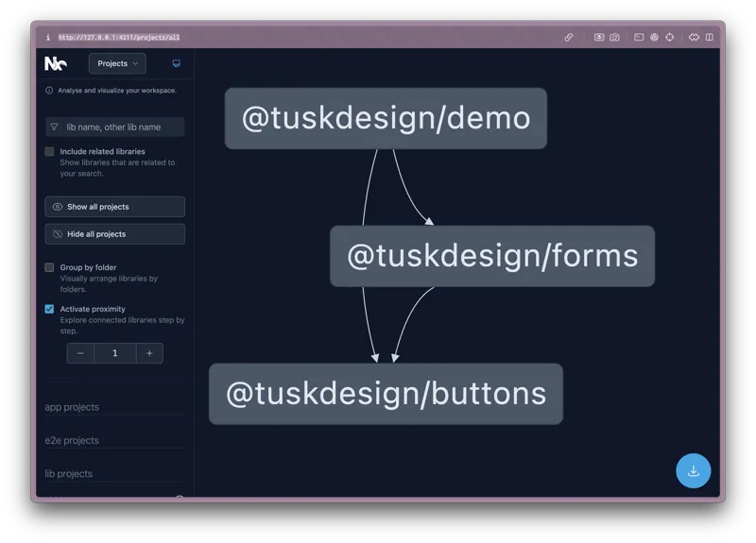Click the blue download graph image button
The height and width of the screenshot is (543, 756).
tap(693, 470)
